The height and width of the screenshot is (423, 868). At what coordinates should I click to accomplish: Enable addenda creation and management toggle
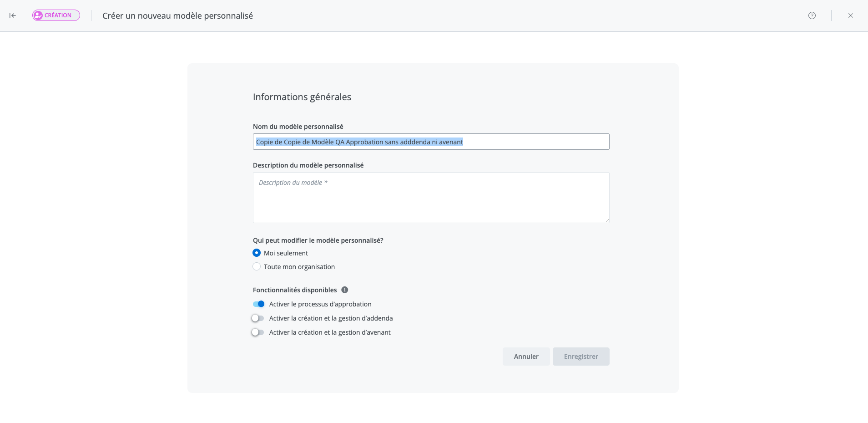pos(258,318)
